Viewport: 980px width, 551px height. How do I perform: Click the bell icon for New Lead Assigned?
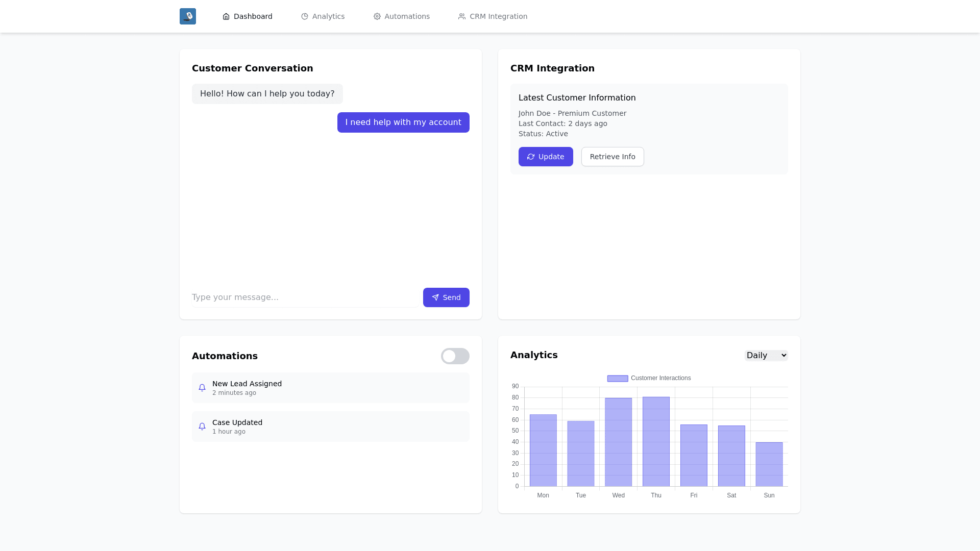click(202, 388)
